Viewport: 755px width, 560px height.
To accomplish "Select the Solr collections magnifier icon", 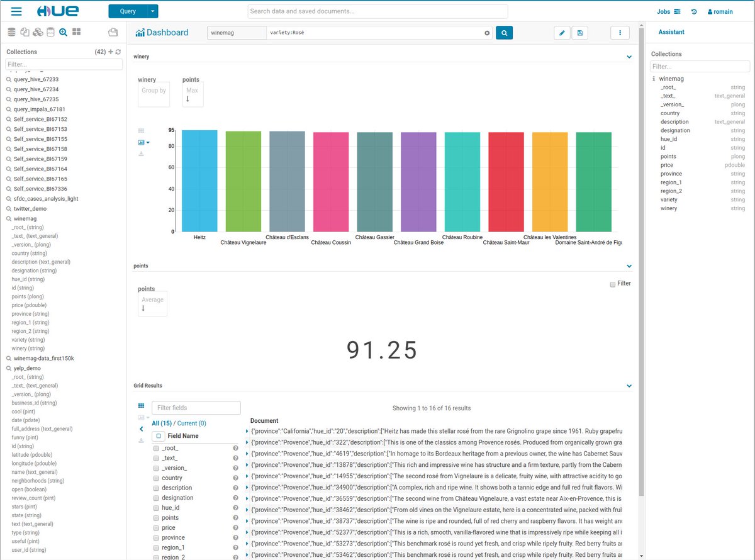I will (63, 31).
